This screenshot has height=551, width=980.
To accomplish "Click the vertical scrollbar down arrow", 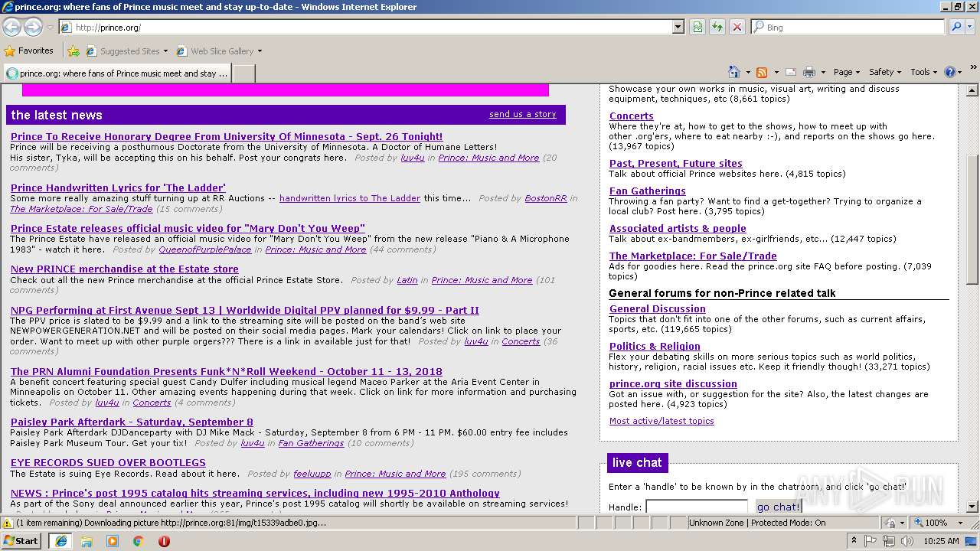I will pyautogui.click(x=972, y=507).
